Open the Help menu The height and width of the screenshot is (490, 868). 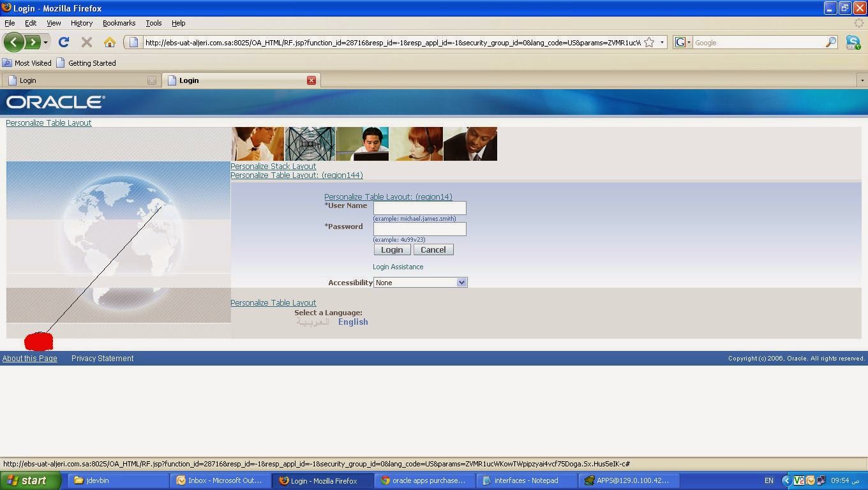[x=178, y=23]
